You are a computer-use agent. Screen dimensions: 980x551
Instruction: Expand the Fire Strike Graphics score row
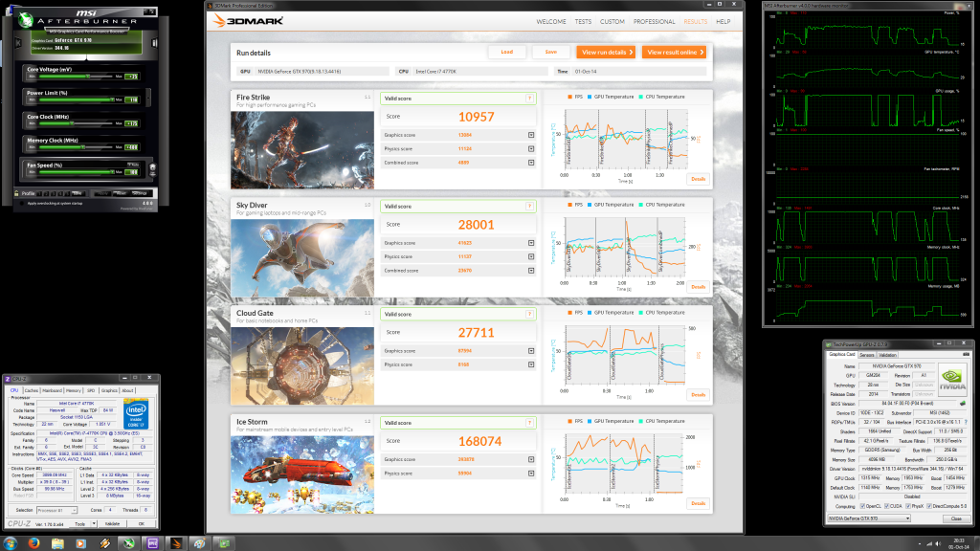531,135
